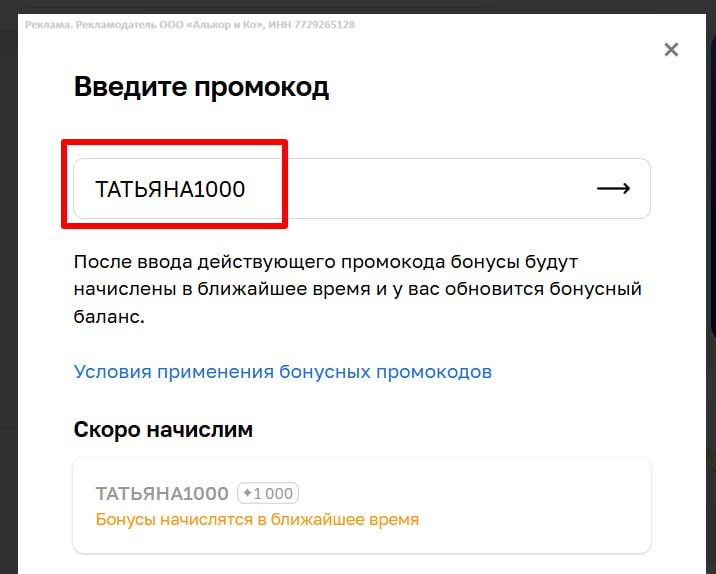Screen dimensions: 716x574
Task: Click the orange Бонусы начислятся в ближайшее время status
Action: click(x=257, y=520)
